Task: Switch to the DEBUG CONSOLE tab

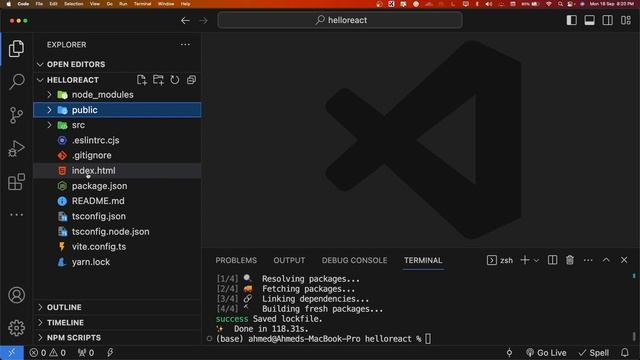Action: [354, 260]
